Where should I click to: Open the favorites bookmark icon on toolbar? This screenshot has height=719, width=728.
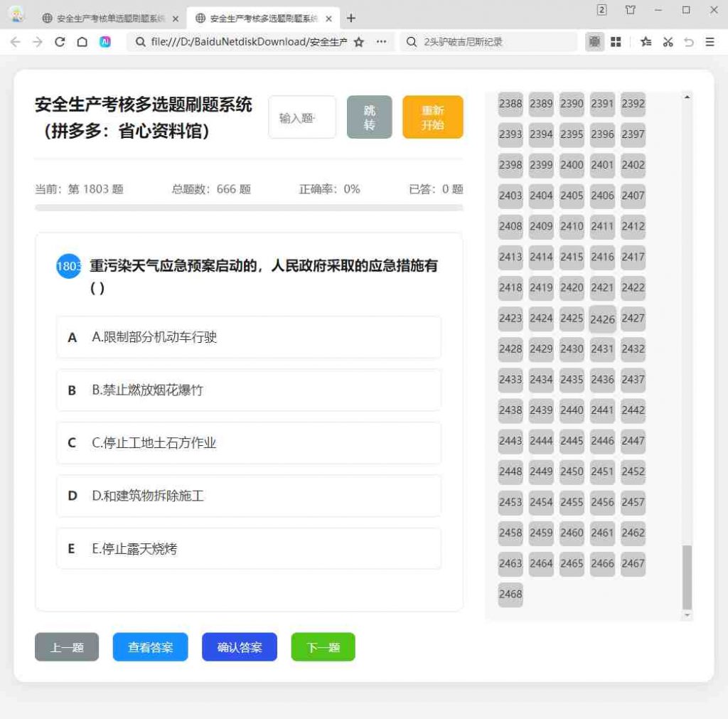646,43
